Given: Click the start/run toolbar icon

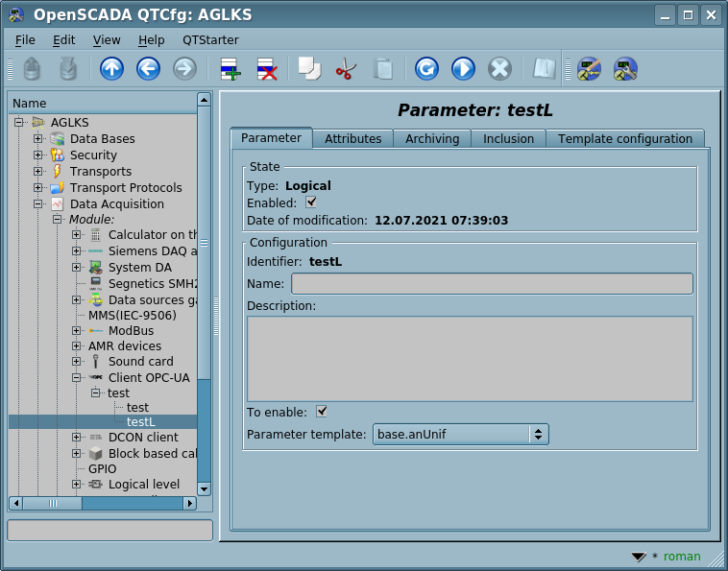Looking at the screenshot, I should (463, 69).
